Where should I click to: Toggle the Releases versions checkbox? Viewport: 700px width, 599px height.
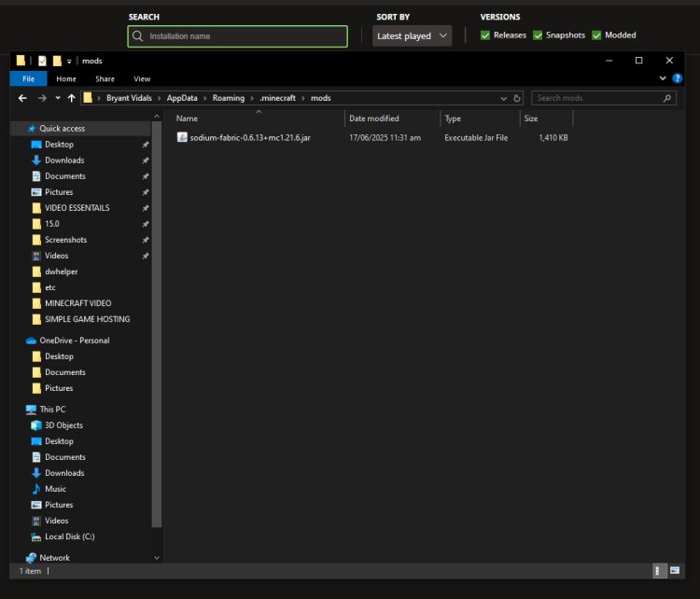pyautogui.click(x=484, y=35)
